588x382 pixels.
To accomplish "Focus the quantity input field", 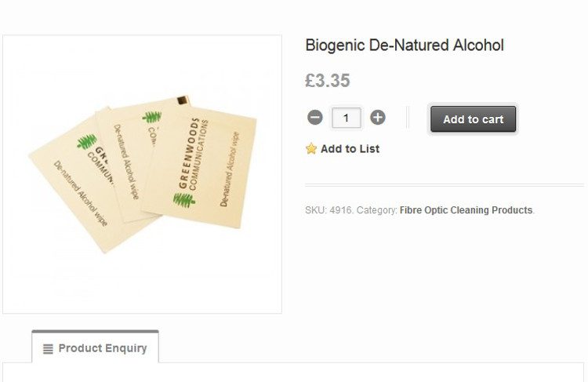I will (x=346, y=118).
